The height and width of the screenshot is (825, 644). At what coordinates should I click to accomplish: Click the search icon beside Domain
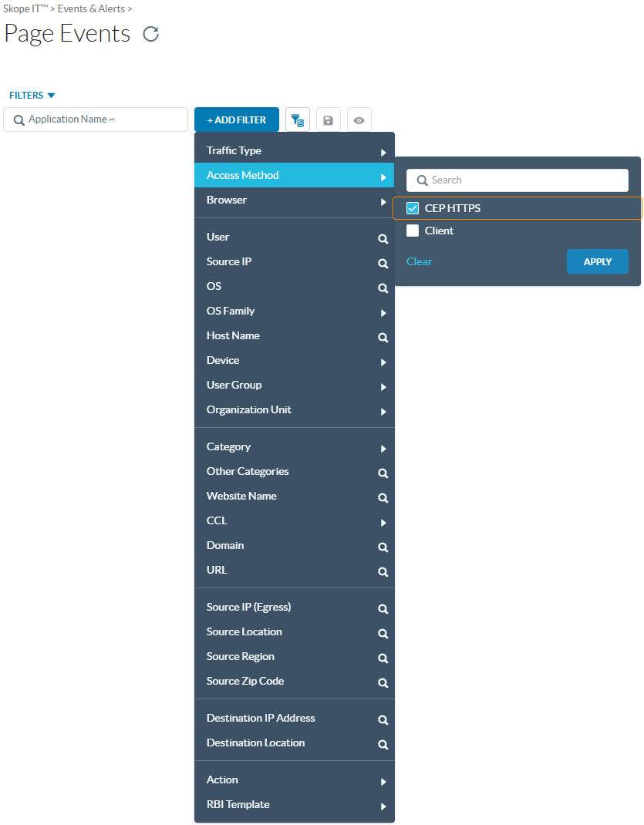tap(383, 547)
